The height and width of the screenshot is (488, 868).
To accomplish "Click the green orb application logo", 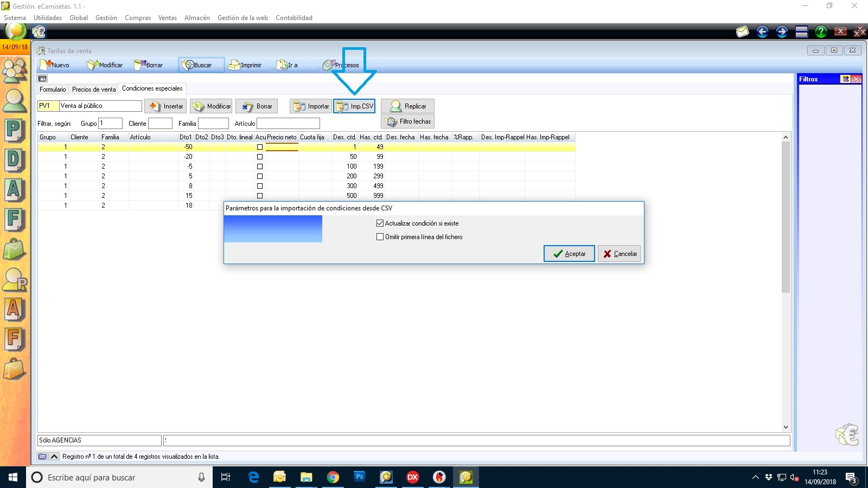I will (x=15, y=31).
